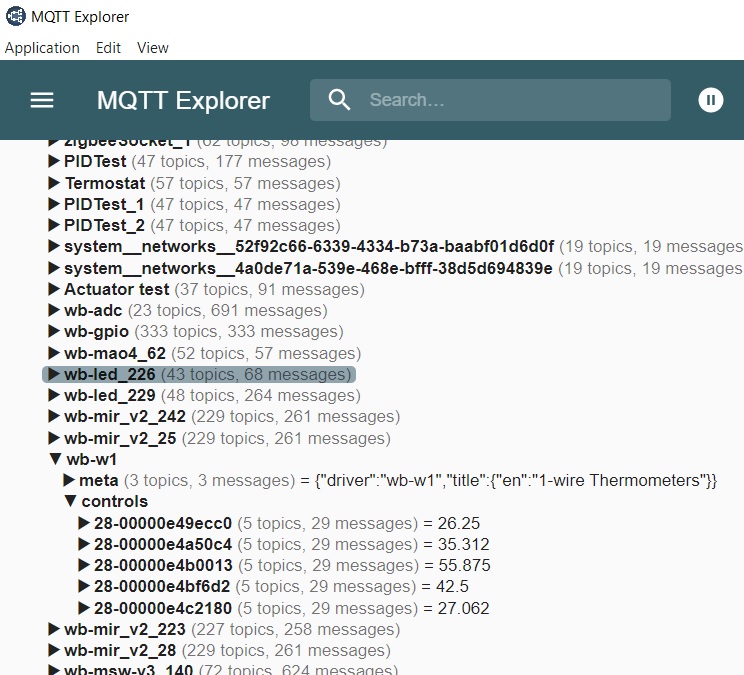Open the View menu

(153, 48)
